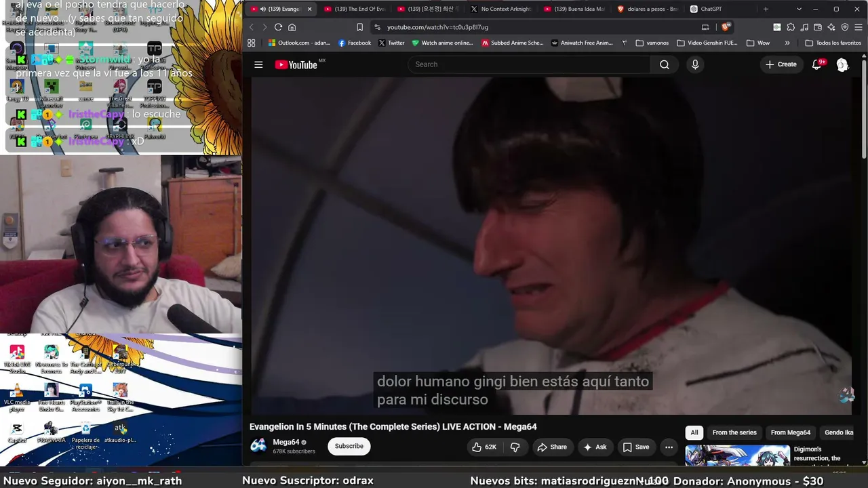868x488 pixels.
Task: Open Papelera de reciclaje on the desktop
Action: (x=85, y=434)
